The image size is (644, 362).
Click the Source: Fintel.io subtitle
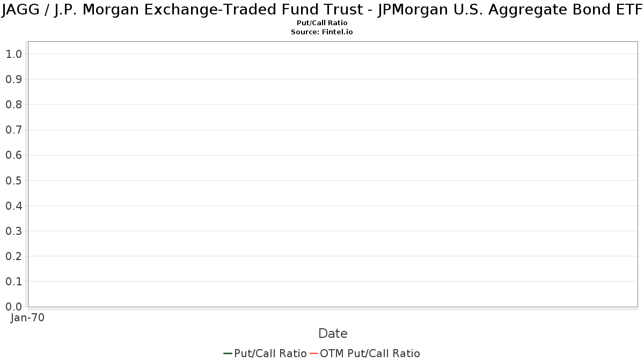click(322, 32)
